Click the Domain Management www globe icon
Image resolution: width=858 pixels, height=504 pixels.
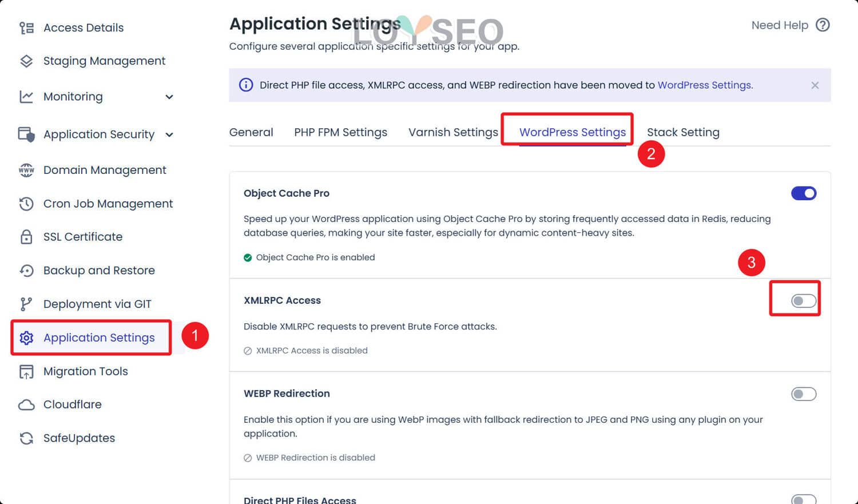click(x=26, y=170)
